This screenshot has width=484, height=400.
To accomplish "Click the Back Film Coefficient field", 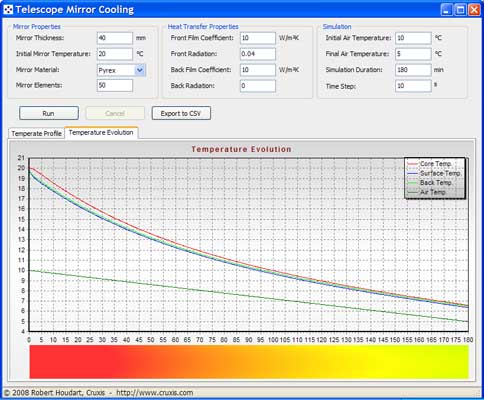I will pyautogui.click(x=258, y=70).
